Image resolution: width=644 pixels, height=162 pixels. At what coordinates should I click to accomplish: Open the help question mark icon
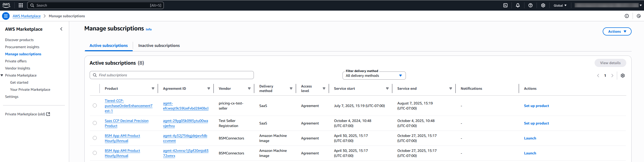click(531, 5)
